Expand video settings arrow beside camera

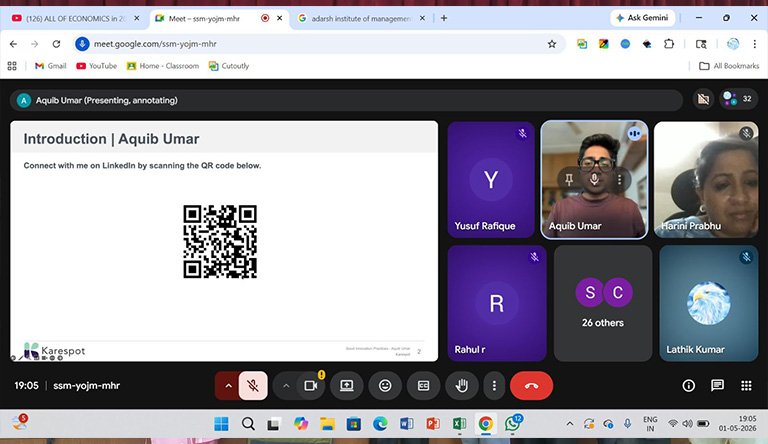(286, 386)
